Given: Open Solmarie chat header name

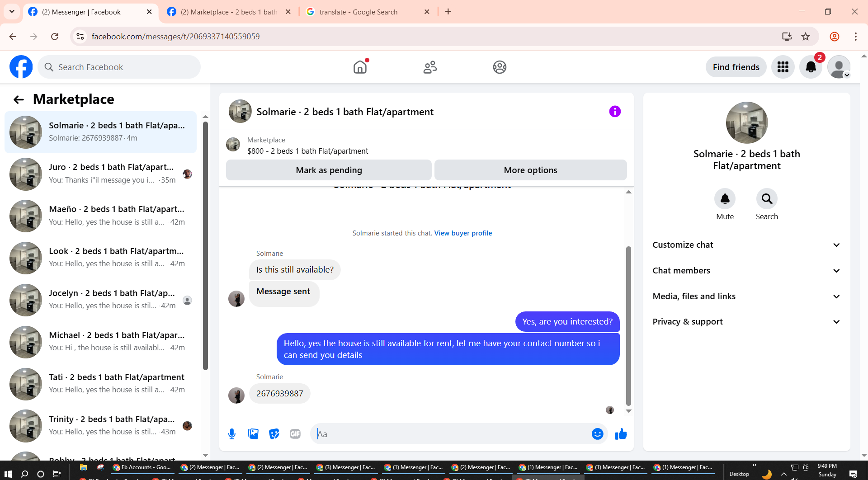Looking at the screenshot, I should [345, 112].
